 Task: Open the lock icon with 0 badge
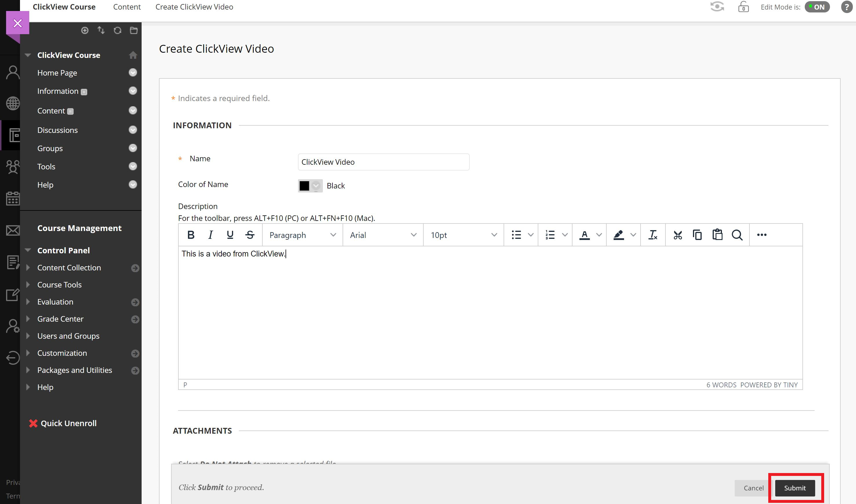click(743, 7)
